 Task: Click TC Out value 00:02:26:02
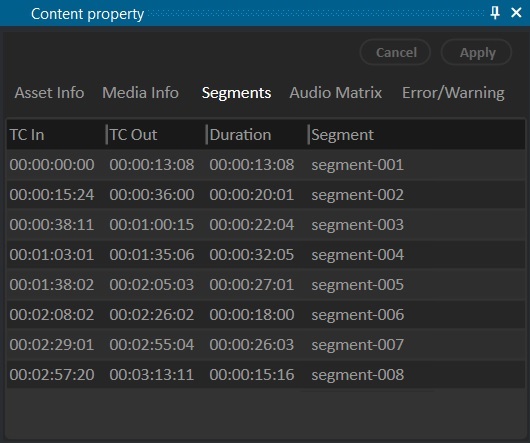click(x=152, y=315)
